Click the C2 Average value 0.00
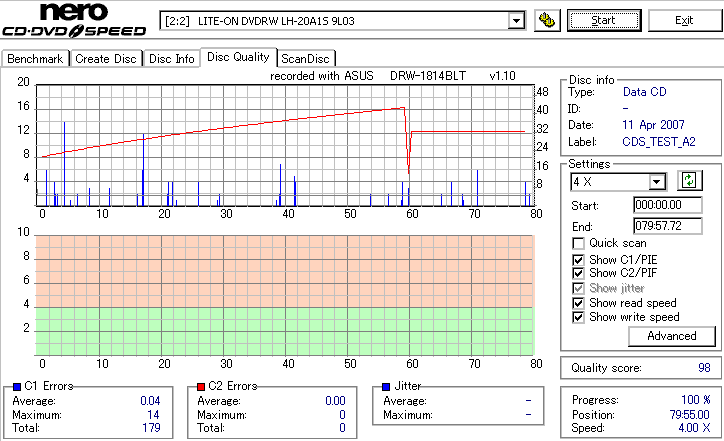 [x=335, y=401]
